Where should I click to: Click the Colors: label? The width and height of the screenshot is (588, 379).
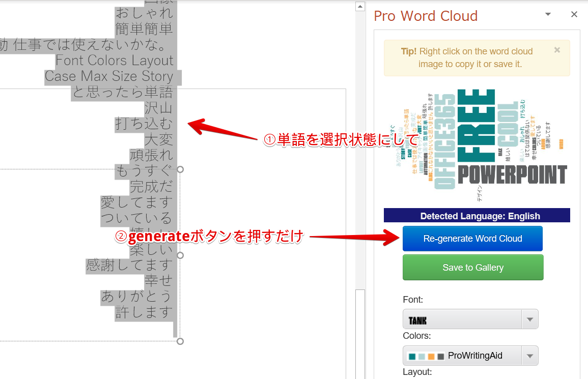416,336
